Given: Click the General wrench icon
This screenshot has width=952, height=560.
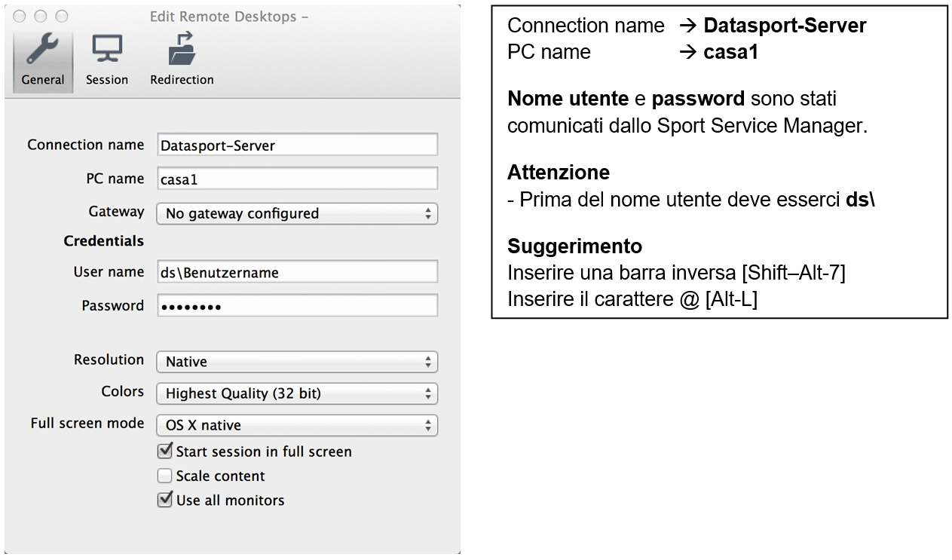Looking at the screenshot, I should coord(42,50).
